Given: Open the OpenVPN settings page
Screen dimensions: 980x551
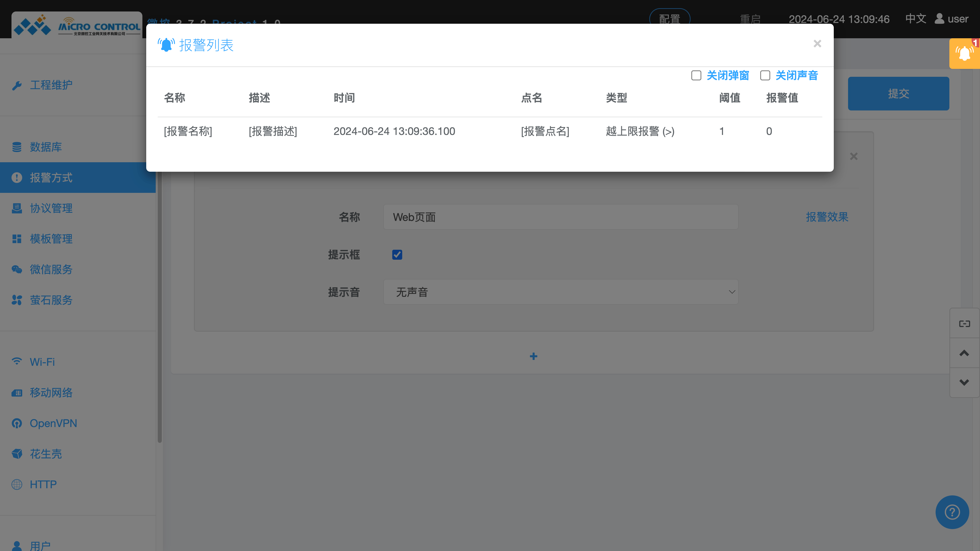Looking at the screenshot, I should 53,423.
